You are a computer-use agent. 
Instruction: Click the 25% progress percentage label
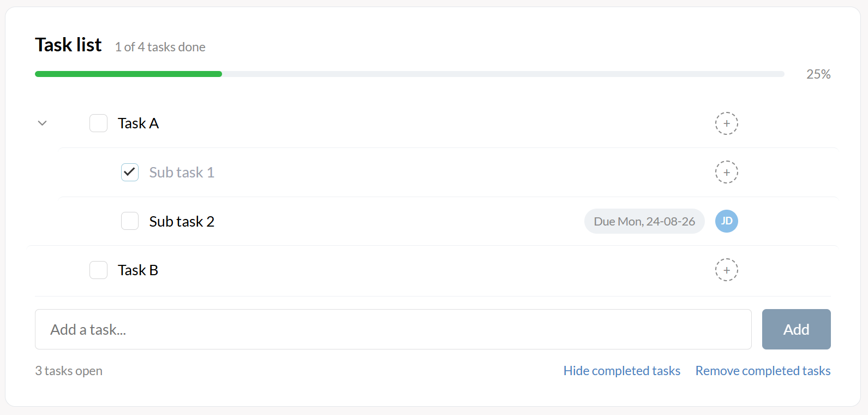pos(818,74)
